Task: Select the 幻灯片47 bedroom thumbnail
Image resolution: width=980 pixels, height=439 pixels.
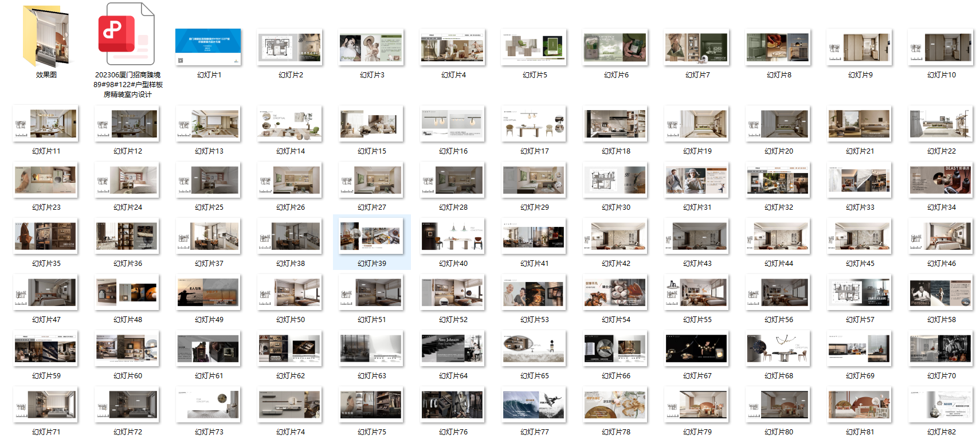Action: pos(46,292)
